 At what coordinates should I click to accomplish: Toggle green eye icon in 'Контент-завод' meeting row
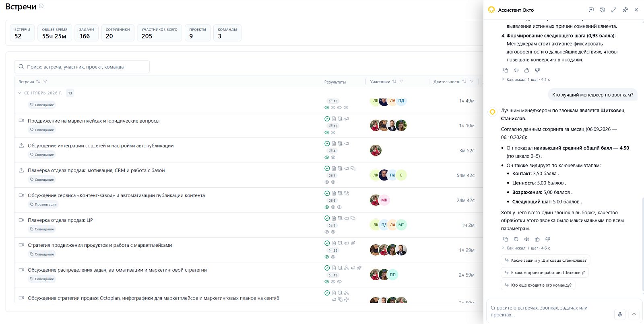(327, 207)
